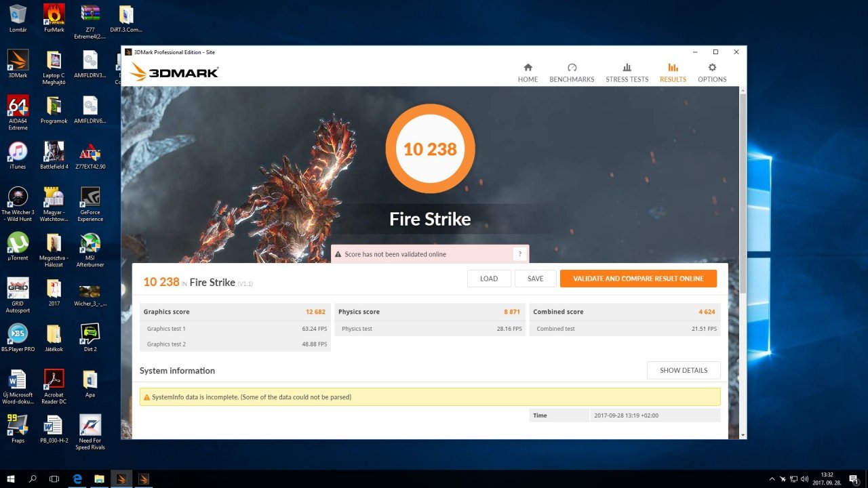Click the taskbar search magnifier
The width and height of the screenshot is (868, 488).
33,479
